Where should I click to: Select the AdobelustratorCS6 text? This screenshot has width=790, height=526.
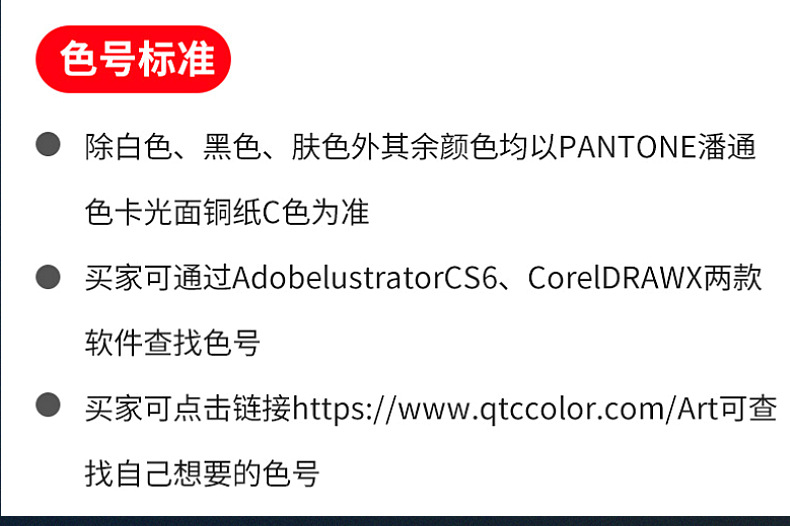click(x=365, y=278)
